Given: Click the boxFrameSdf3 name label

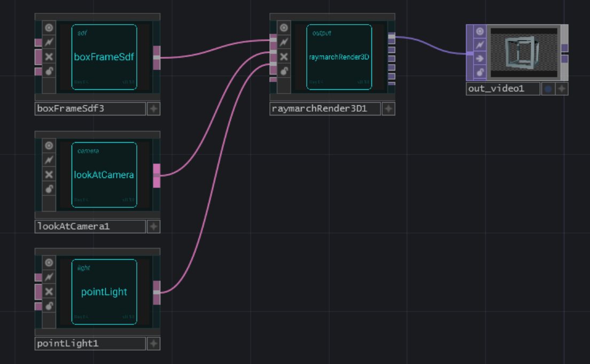Looking at the screenshot, I should [90, 109].
